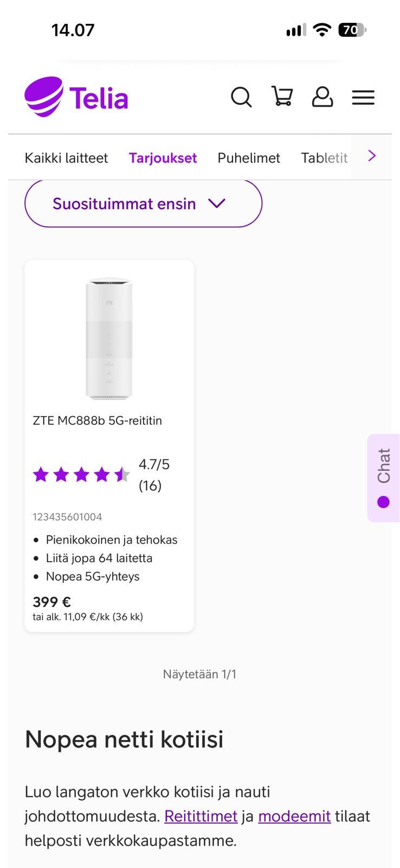Expand category tabs with right chevron arrow
400x868 pixels.
coord(372,156)
